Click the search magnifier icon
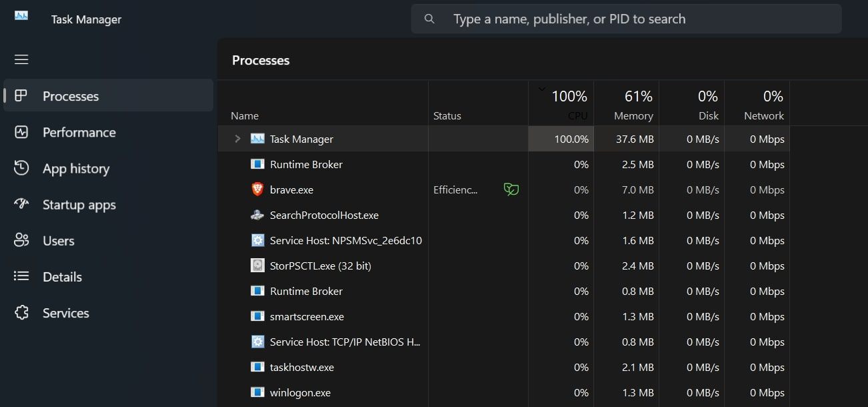Image resolution: width=868 pixels, height=407 pixels. coord(429,19)
